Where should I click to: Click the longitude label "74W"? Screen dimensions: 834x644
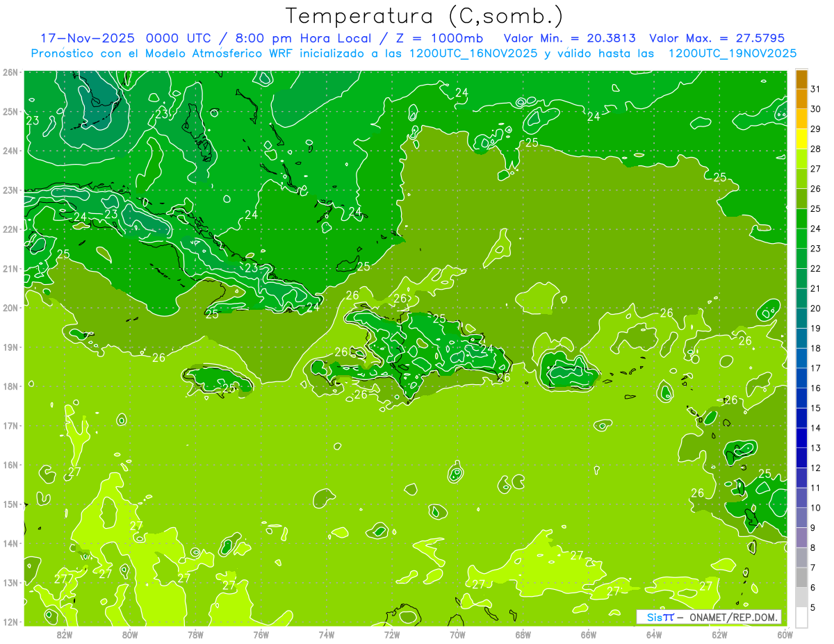click(x=326, y=634)
